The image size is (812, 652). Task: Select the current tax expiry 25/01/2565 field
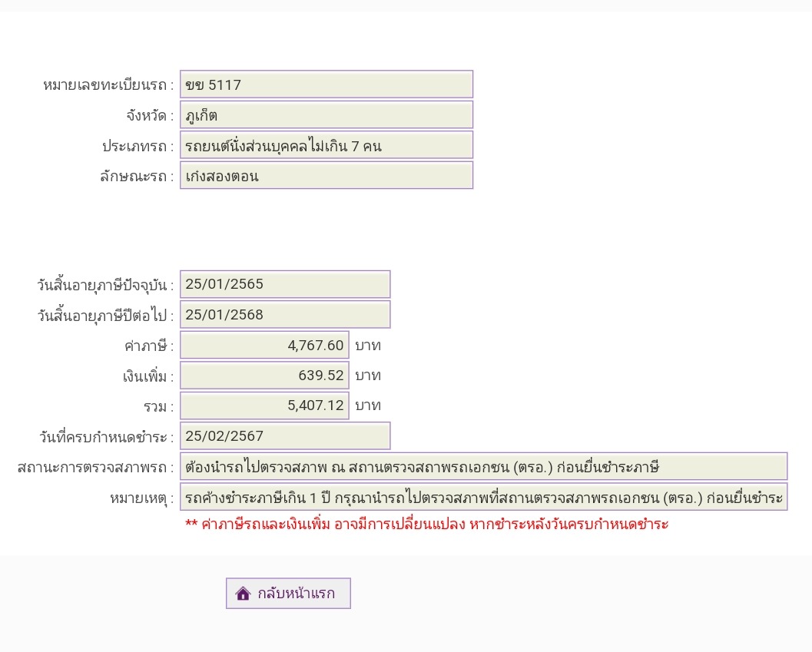(x=285, y=284)
